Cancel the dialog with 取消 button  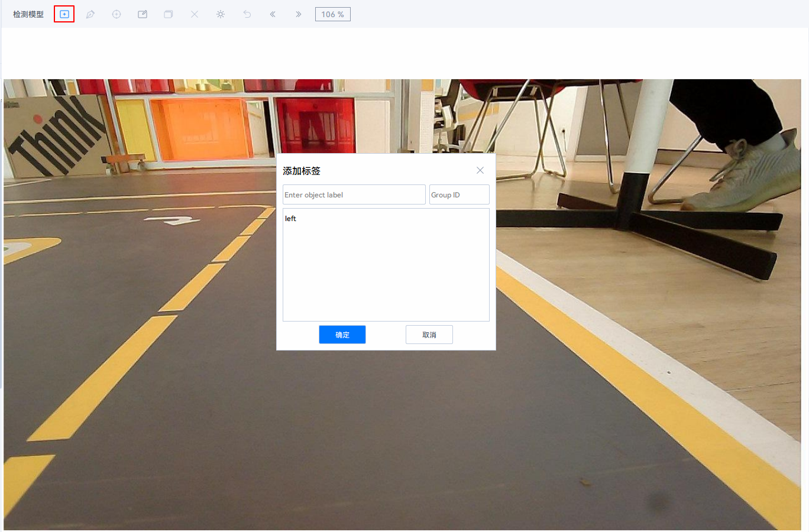[429, 335]
